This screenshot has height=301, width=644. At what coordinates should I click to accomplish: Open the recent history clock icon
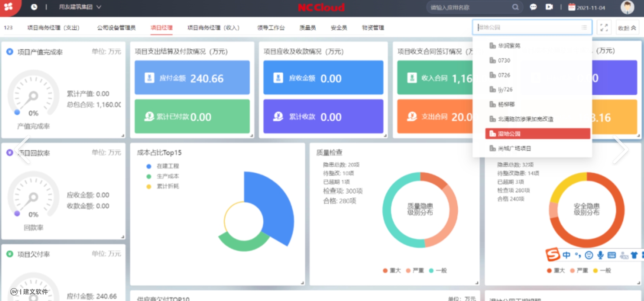tap(34, 7)
